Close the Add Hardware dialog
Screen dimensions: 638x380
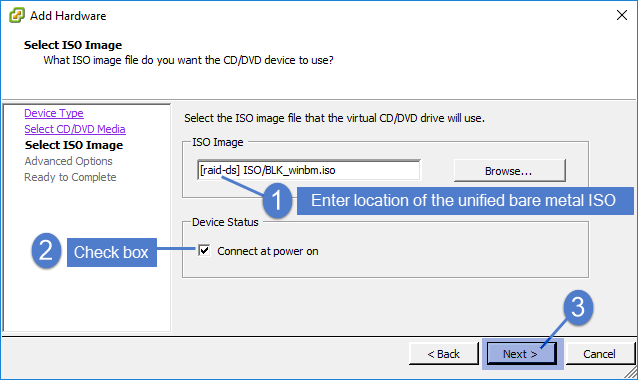pyautogui.click(x=622, y=15)
